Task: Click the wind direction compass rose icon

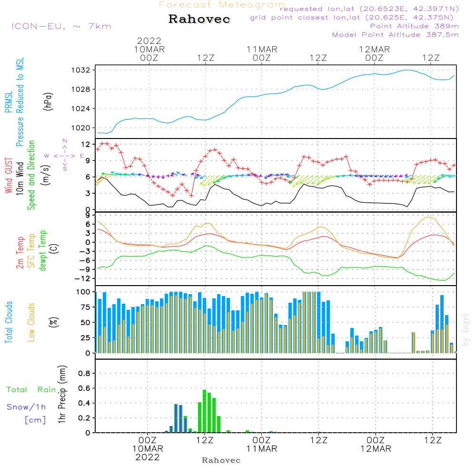Action: pos(64,155)
